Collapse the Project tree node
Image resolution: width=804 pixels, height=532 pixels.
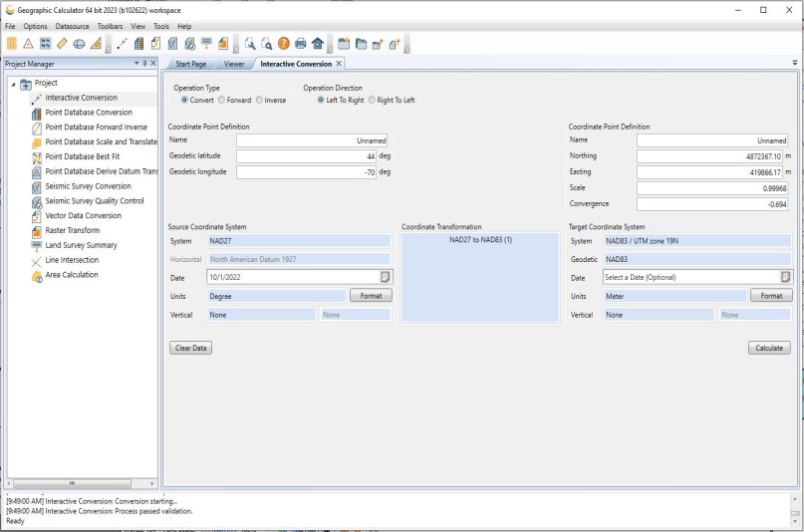pyautogui.click(x=13, y=84)
